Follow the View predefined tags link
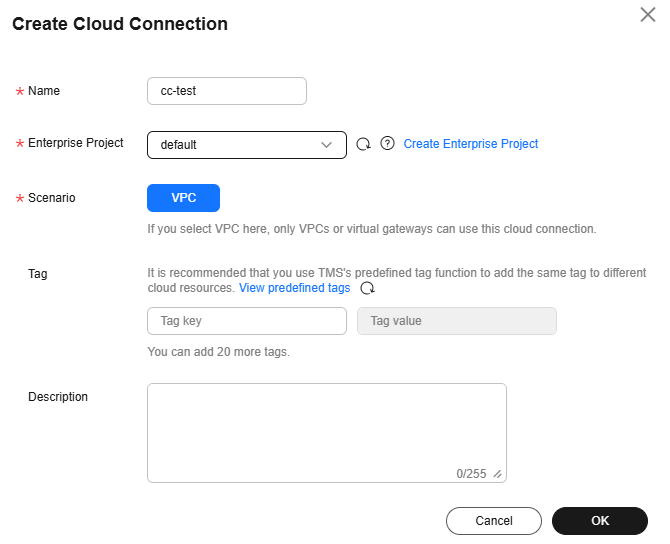670x544 pixels. pyautogui.click(x=294, y=288)
